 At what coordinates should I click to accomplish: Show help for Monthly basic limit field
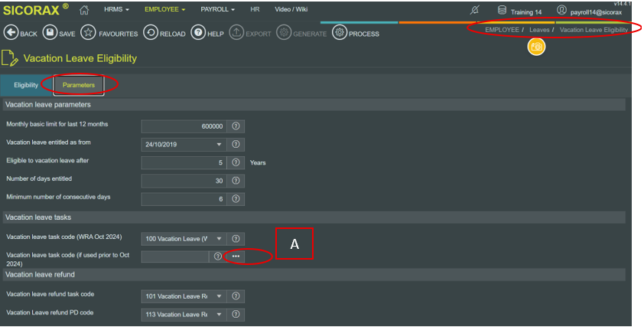coord(236,126)
